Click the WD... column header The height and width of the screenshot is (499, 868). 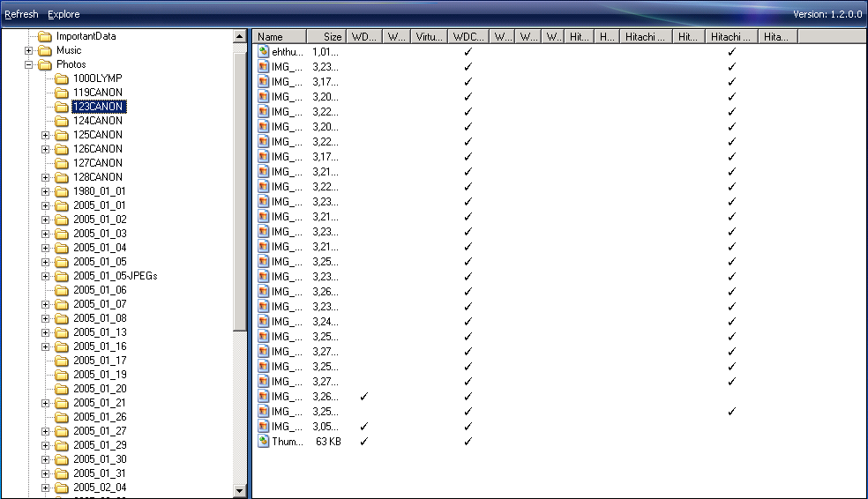pos(364,37)
